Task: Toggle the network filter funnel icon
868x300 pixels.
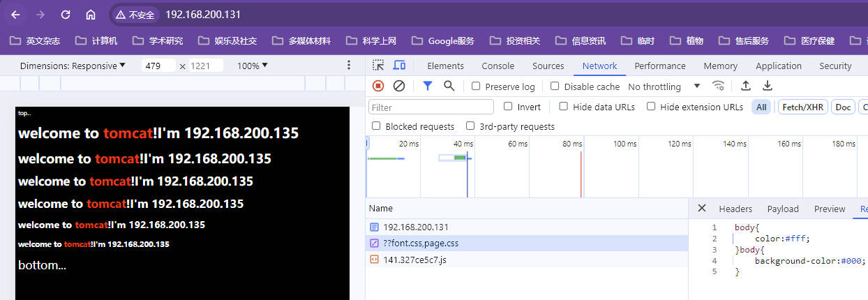Action: tap(428, 86)
